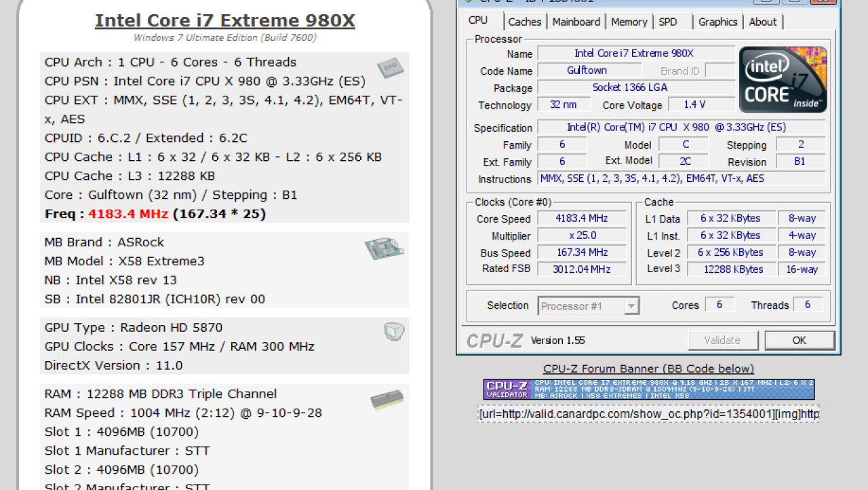Click the OK button in CPU-Z
This screenshot has width=868, height=490.
(800, 340)
